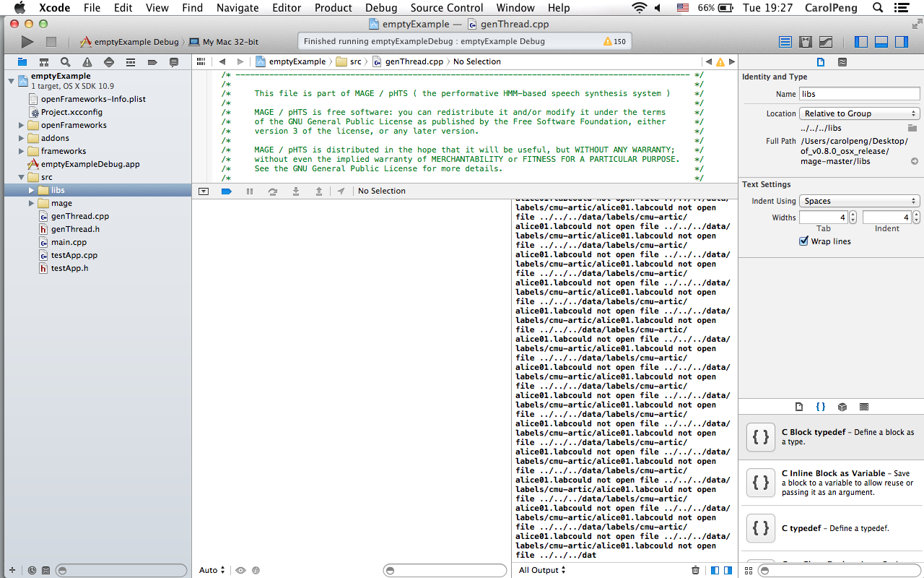The height and width of the screenshot is (578, 924).
Task: Open Spotlight search in menu bar
Action: pyautogui.click(x=878, y=8)
